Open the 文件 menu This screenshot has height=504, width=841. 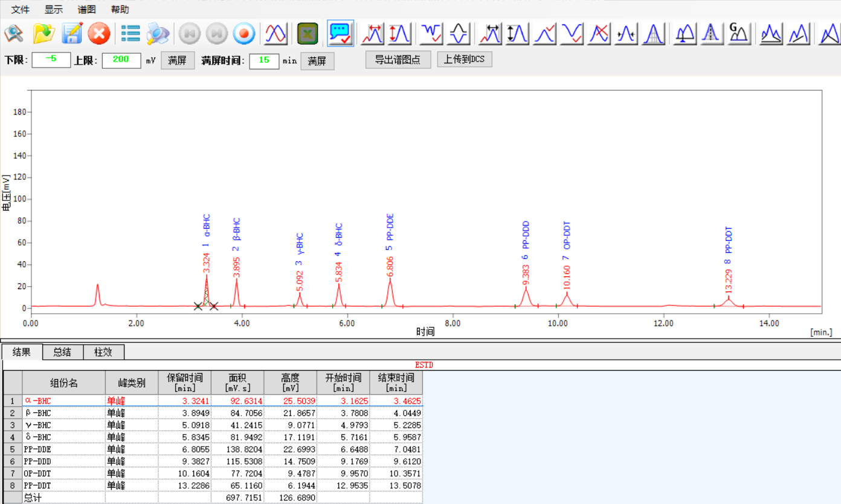[21, 10]
